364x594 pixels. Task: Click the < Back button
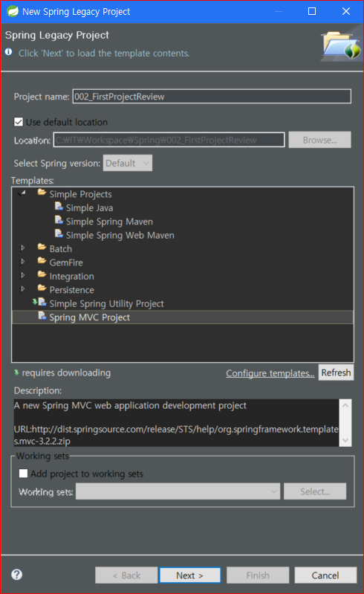point(126,575)
